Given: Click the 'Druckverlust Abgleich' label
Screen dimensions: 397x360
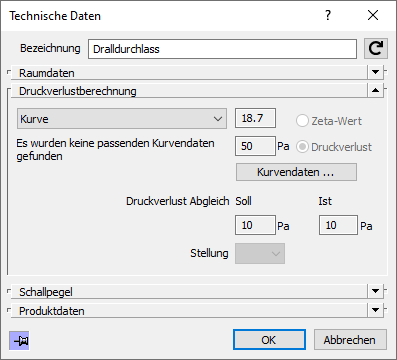Looking at the screenshot, I should (178, 201).
